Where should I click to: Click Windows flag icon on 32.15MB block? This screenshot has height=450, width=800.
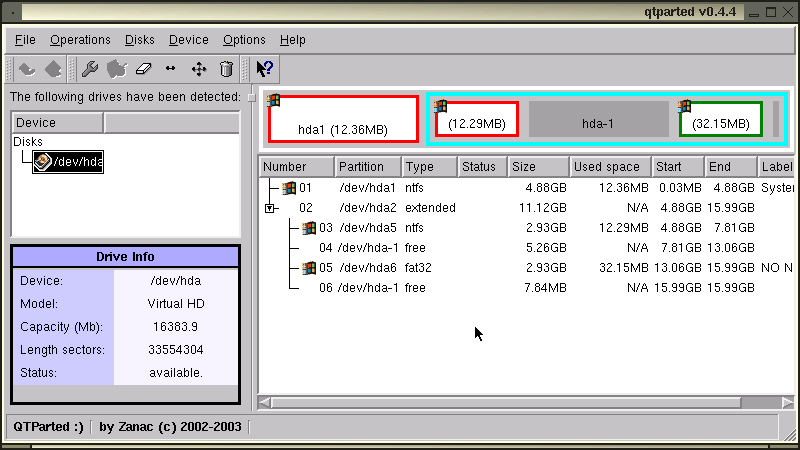(x=684, y=106)
